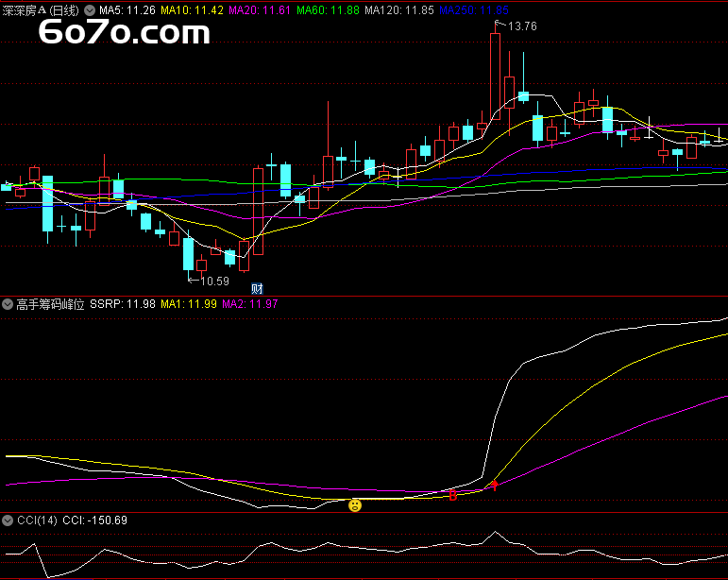
Task: Click the MA10: 11.42 label
Action: pos(193,10)
